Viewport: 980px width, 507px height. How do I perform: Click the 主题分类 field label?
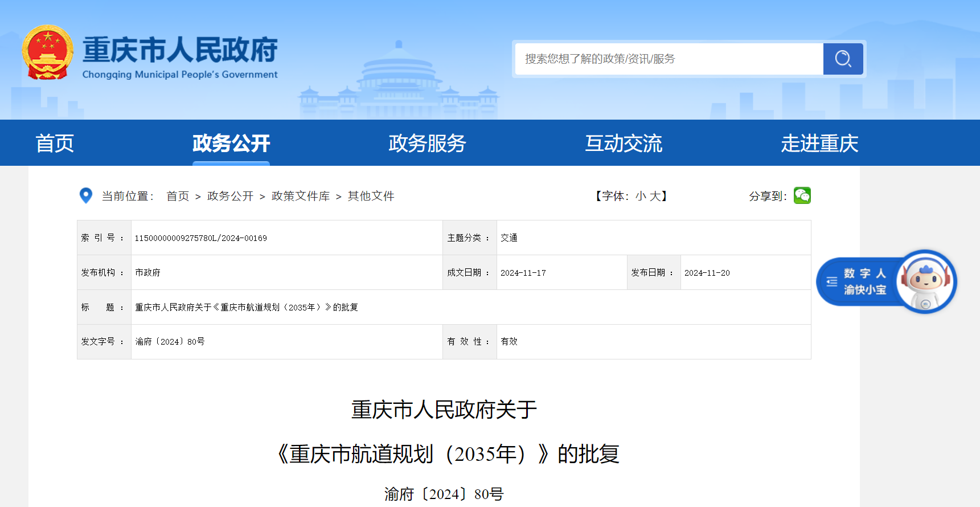click(468, 238)
